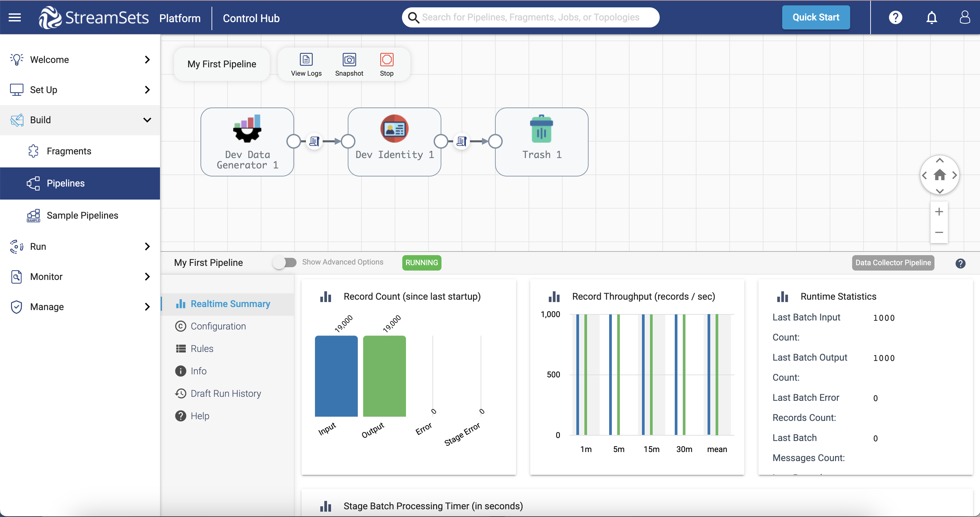Stop the running pipeline
The image size is (980, 517).
coord(387,64)
